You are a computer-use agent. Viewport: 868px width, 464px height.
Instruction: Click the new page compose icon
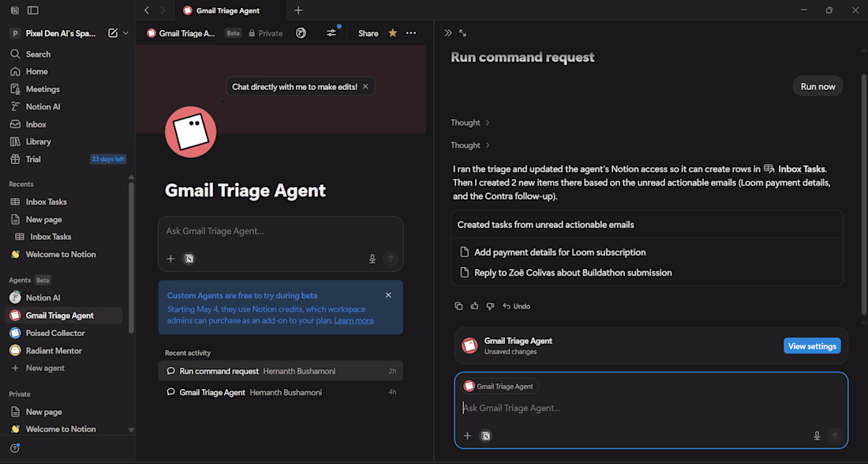(x=113, y=33)
